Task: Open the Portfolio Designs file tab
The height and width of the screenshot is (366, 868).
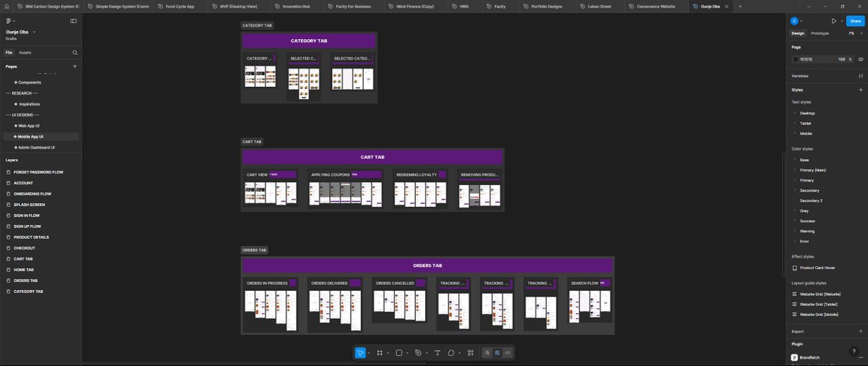Action: tap(546, 6)
